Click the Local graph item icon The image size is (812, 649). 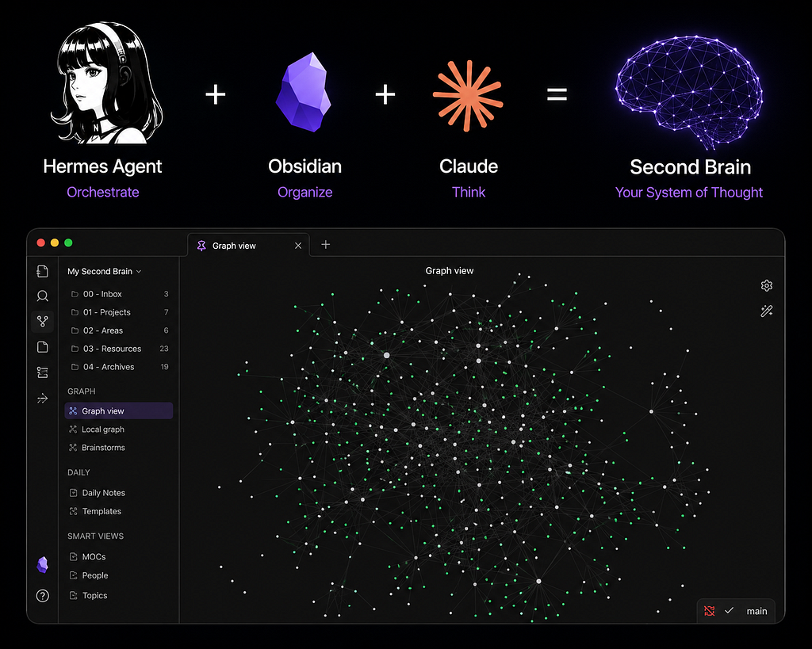point(73,429)
